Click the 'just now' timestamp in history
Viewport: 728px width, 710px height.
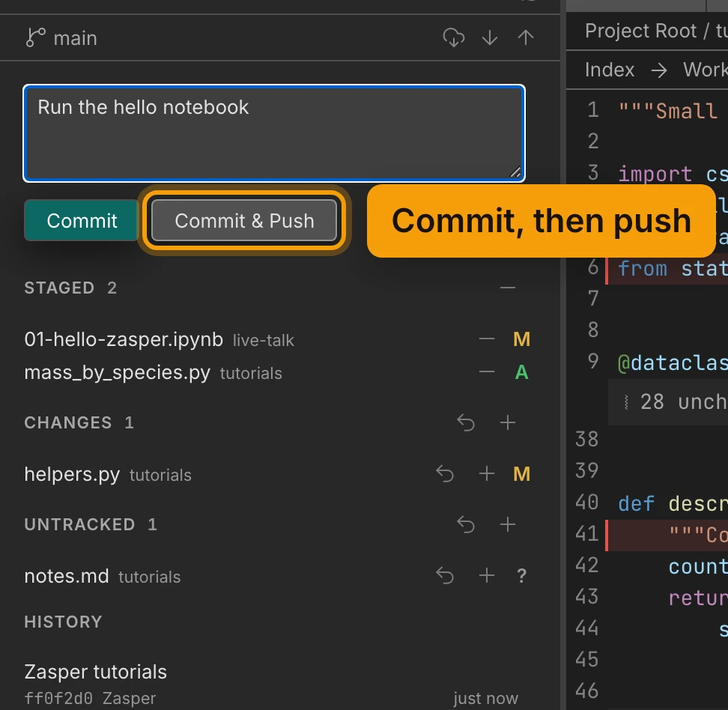click(x=485, y=698)
